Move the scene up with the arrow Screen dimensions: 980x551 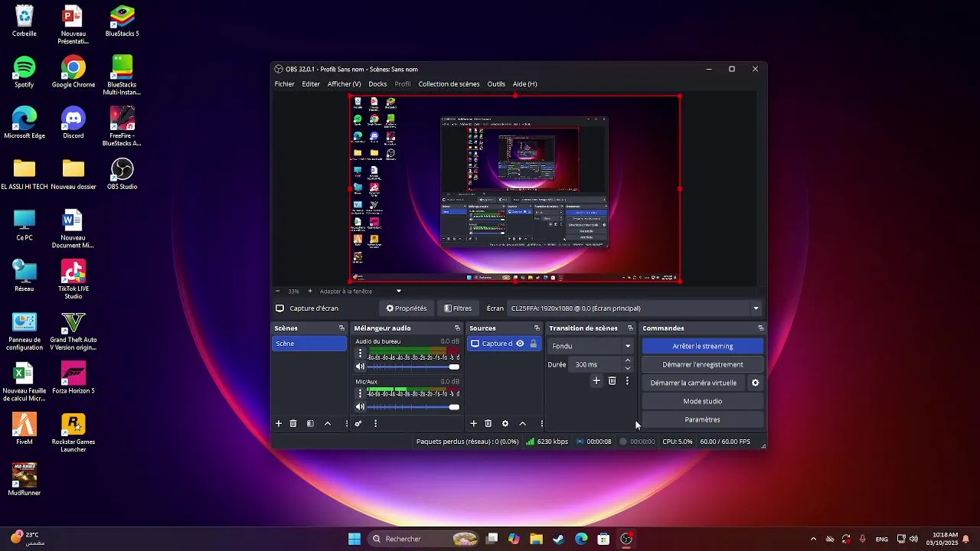328,423
